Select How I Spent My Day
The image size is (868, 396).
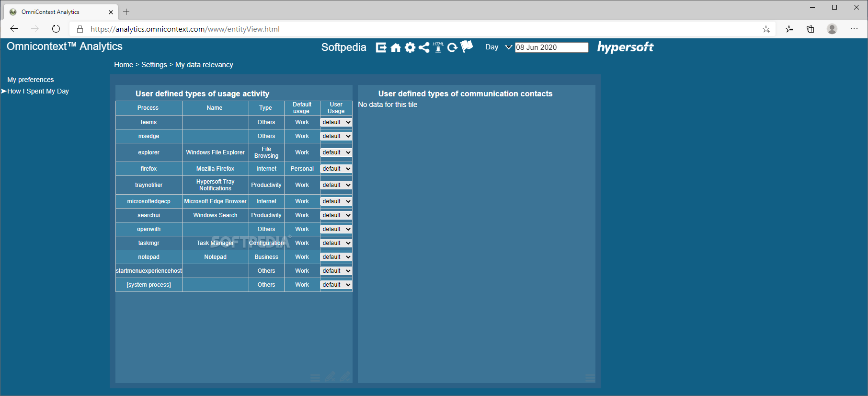[38, 91]
